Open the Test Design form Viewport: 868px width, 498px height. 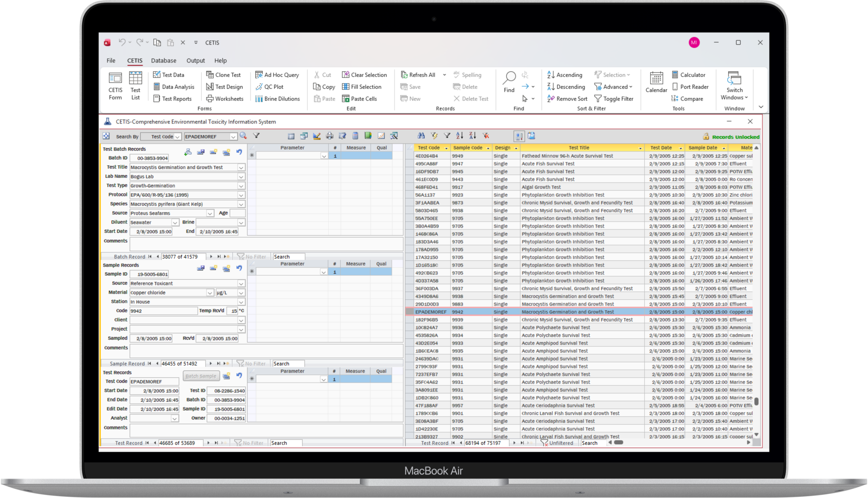pyautogui.click(x=224, y=87)
